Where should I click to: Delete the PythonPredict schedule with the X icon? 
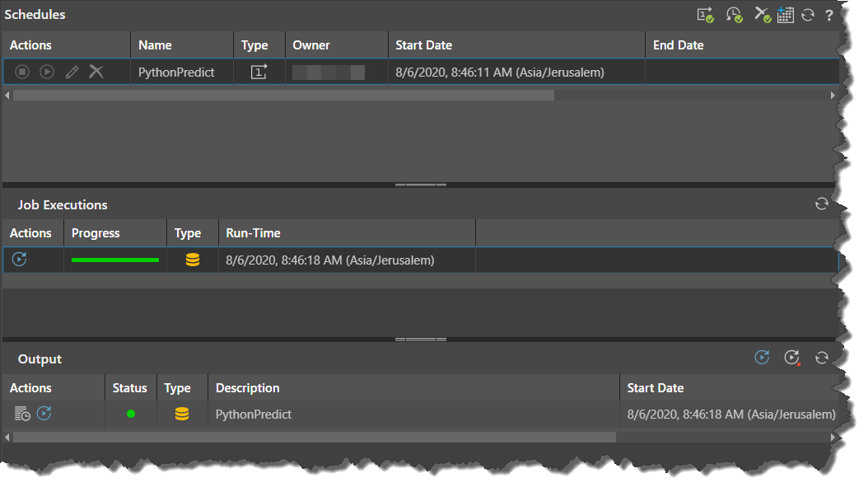point(96,73)
